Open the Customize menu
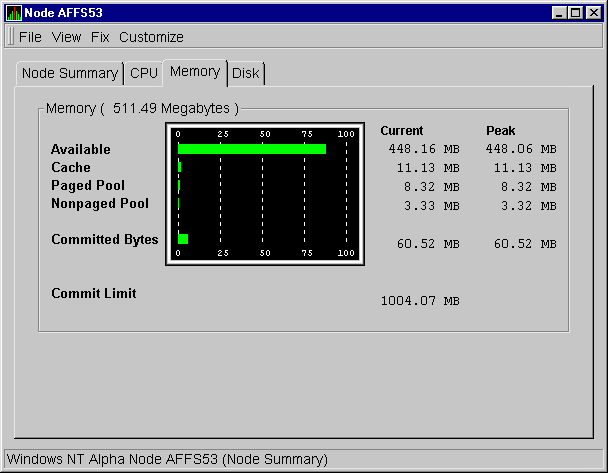 click(151, 37)
